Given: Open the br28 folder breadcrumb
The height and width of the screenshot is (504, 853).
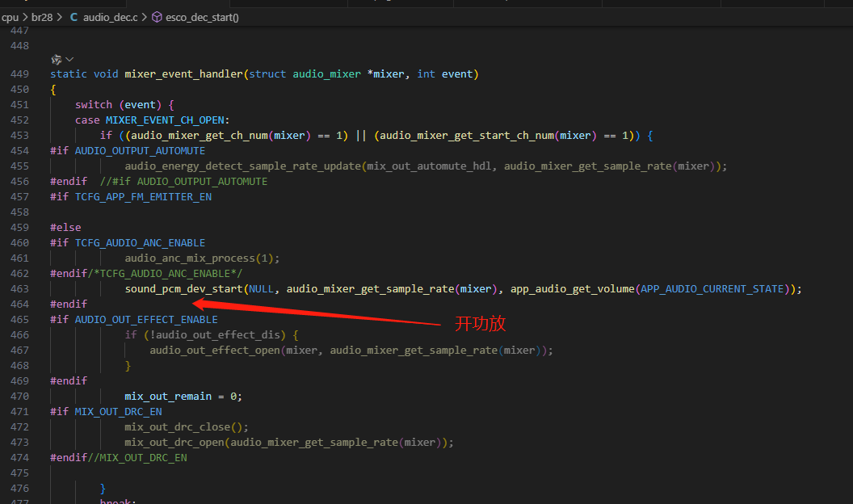Looking at the screenshot, I should coord(42,18).
